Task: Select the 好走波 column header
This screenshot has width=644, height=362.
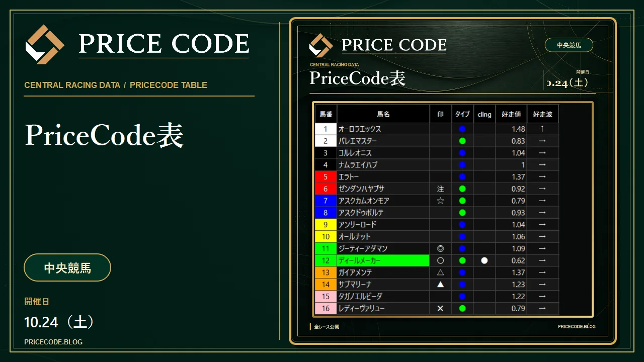Action: [542, 114]
